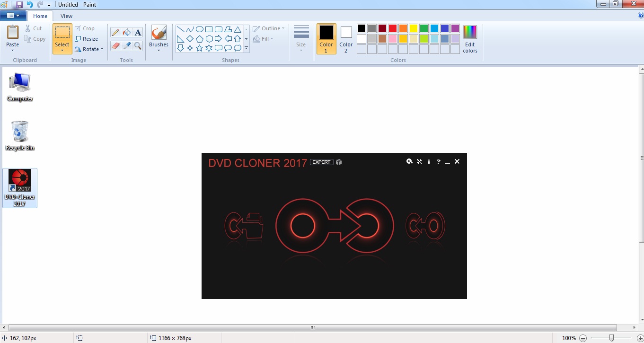644x343 pixels.
Task: Select the Fill with color bucket tool
Action: [x=126, y=32]
